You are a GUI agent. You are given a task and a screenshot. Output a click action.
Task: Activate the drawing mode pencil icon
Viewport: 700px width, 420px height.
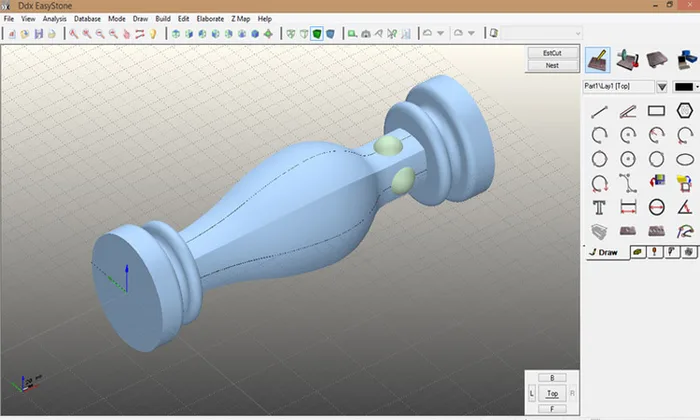(598, 60)
